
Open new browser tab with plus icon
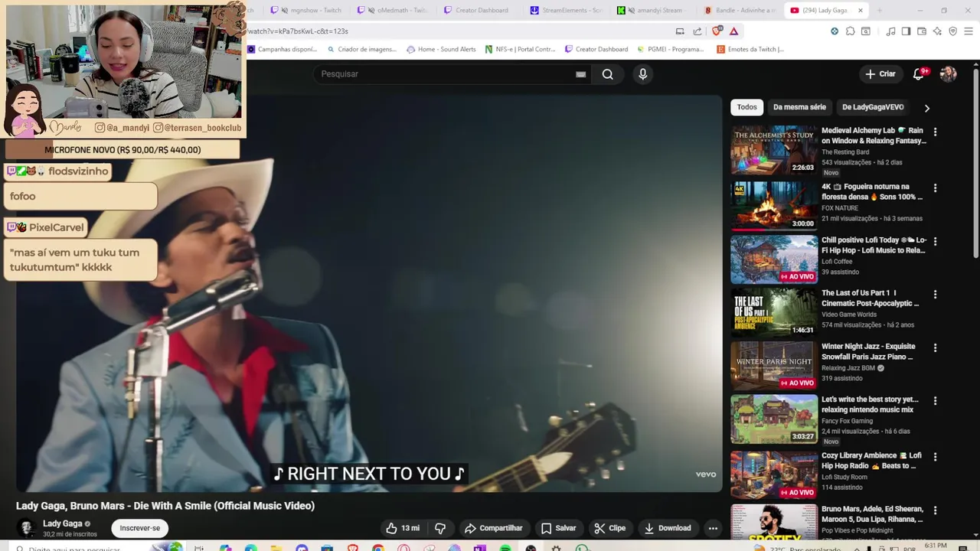pyautogui.click(x=879, y=10)
